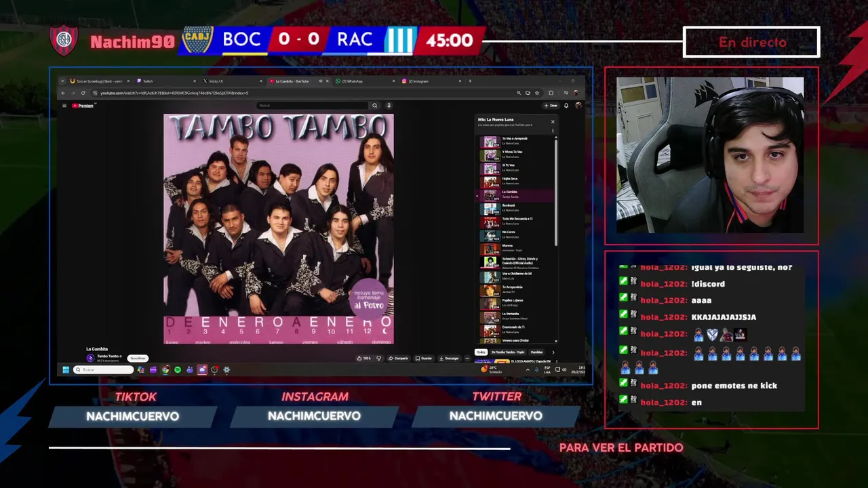Image resolution: width=868 pixels, height=488 pixels.
Task: Play Y Ahora Te Vas from playlist
Action: [516, 155]
